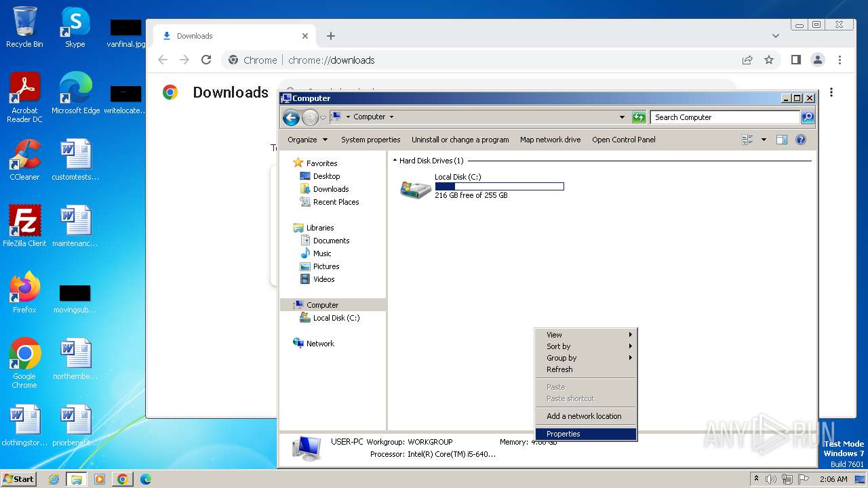Screen dimensions: 868x488
Task: Click the volume speaker tray icon
Action: [771, 479]
